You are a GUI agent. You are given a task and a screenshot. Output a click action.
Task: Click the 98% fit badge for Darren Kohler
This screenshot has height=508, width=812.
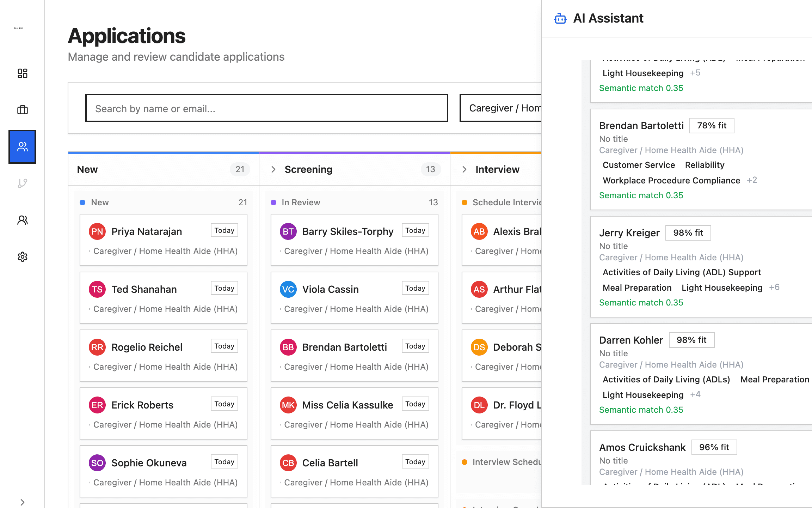point(691,340)
